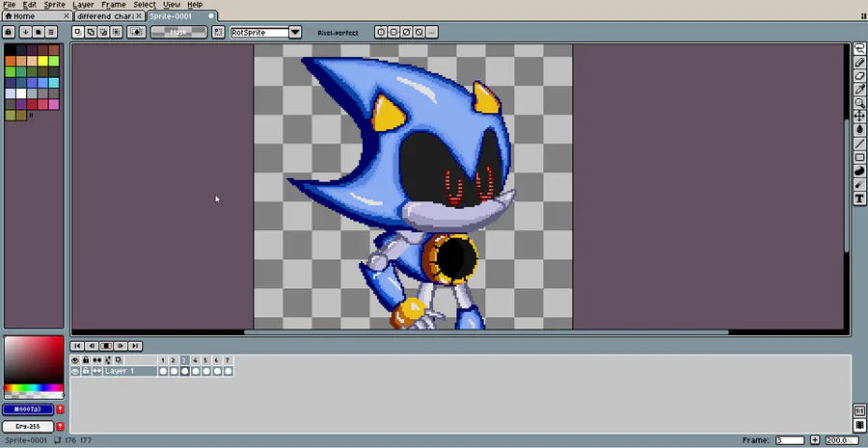Toggle continuous mode in timeline header
Viewport: 868px width, 448px height.
click(97, 360)
